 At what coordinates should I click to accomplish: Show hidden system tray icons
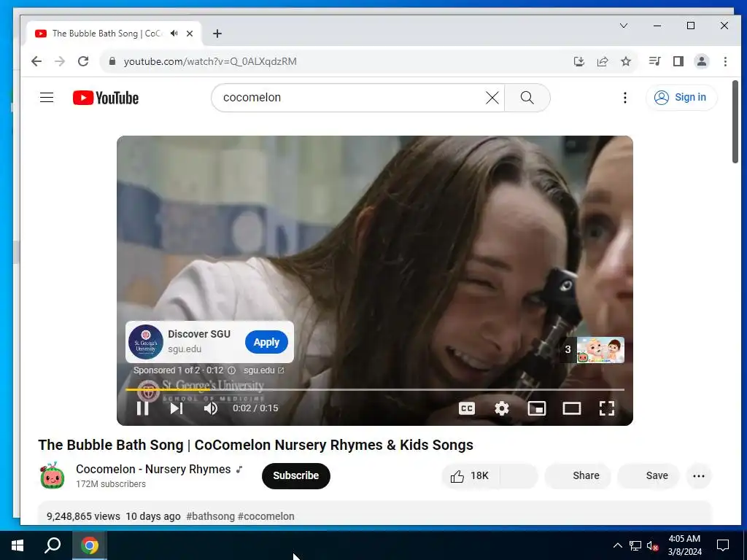coord(617,545)
